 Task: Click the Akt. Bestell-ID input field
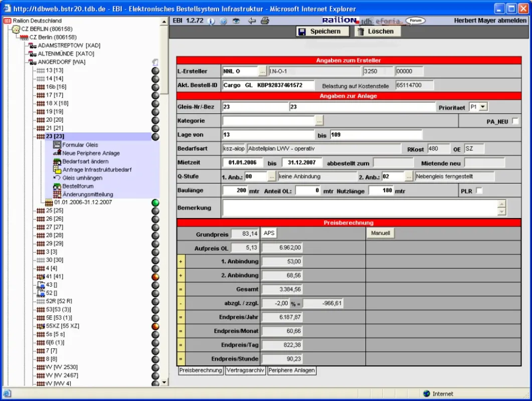pyautogui.click(x=268, y=85)
